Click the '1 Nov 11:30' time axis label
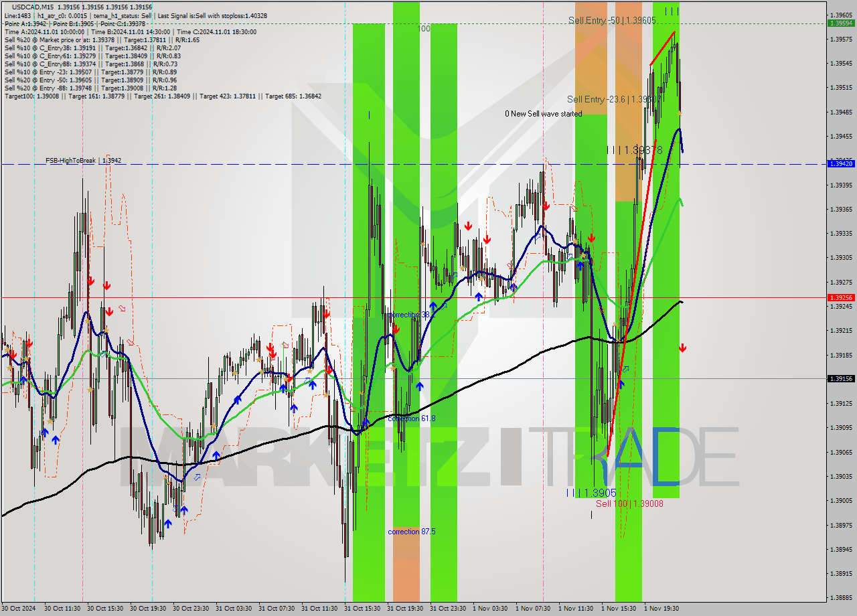This screenshot has width=857, height=616. pos(576,609)
